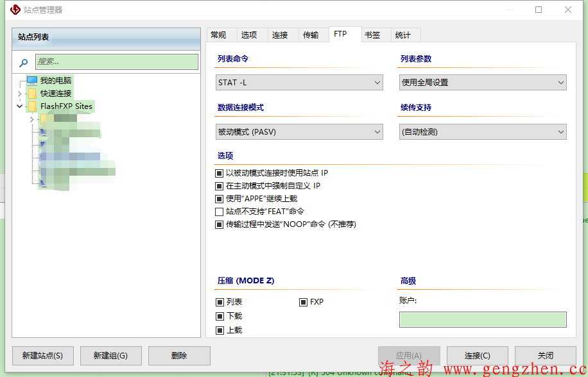Click the 连接(C) button
This screenshot has width=588, height=377.
click(477, 356)
